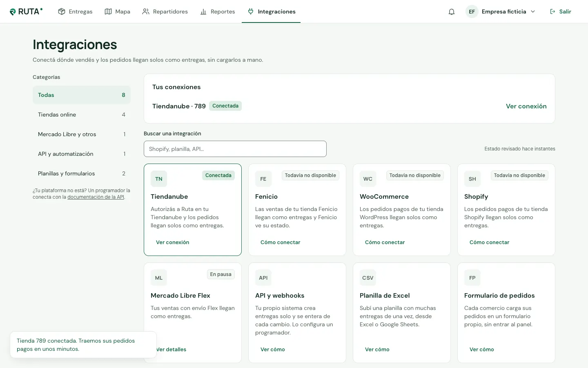Filter by Planillas y formularios
588x368 pixels.
pos(82,173)
